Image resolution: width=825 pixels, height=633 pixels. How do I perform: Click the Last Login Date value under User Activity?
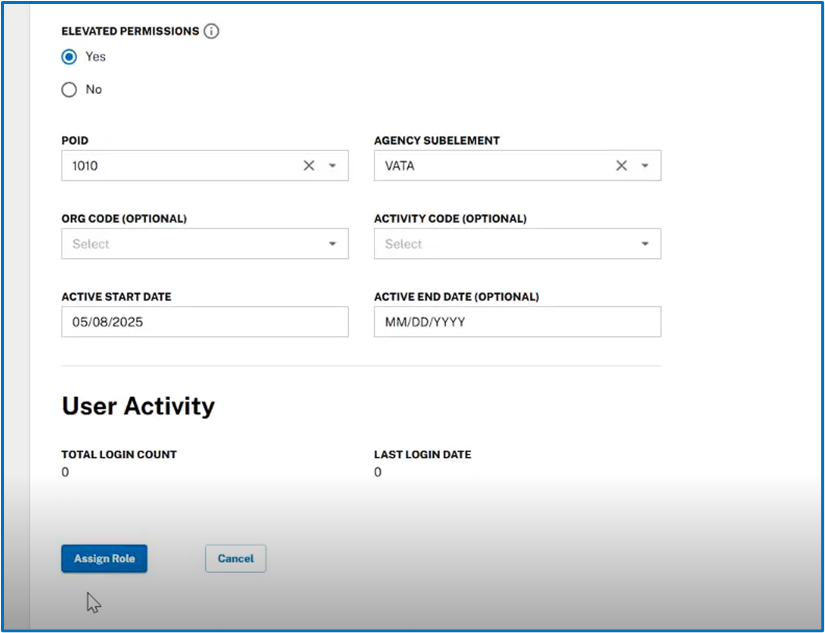pos(377,471)
